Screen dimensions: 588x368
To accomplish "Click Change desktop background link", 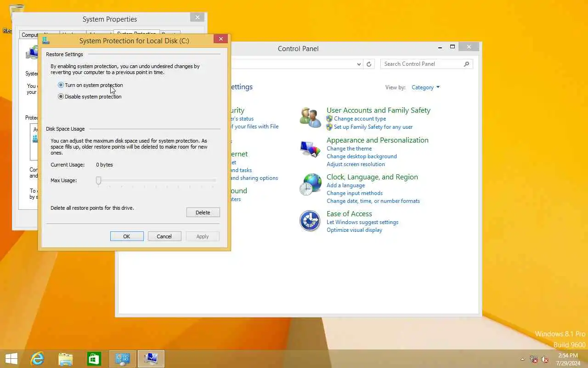I will pos(362,156).
